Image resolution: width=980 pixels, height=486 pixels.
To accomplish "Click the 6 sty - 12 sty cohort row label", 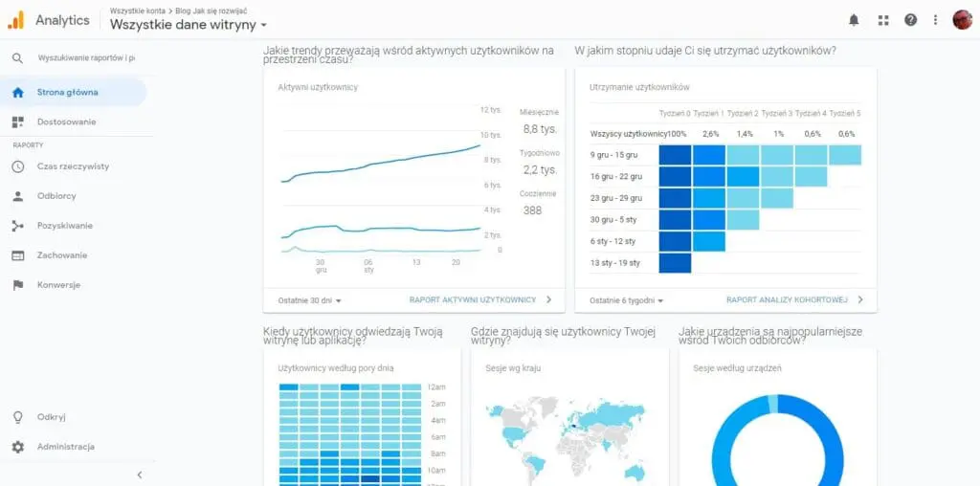I will (x=612, y=241).
